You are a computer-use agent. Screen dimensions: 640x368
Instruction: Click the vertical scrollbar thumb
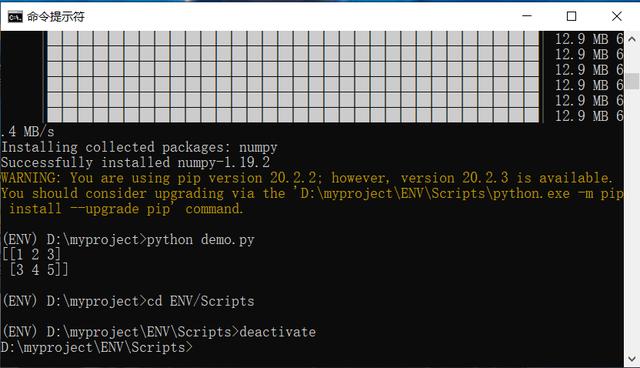click(632, 81)
